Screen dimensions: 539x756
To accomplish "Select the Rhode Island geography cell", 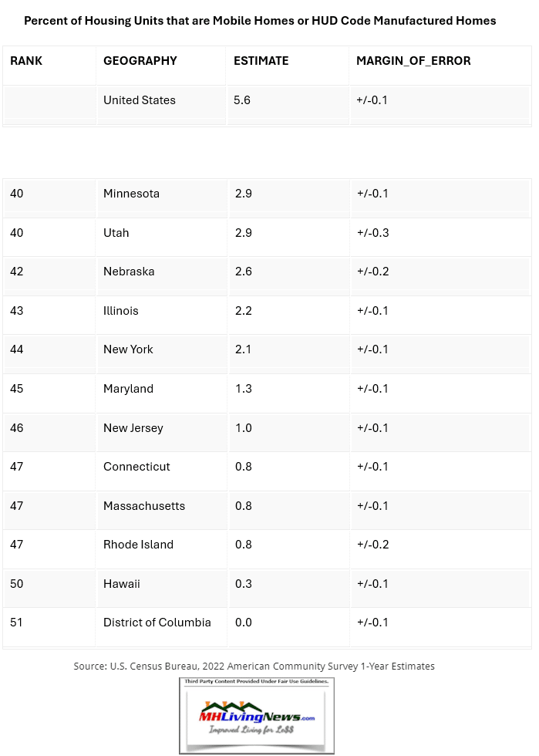I will [138, 545].
